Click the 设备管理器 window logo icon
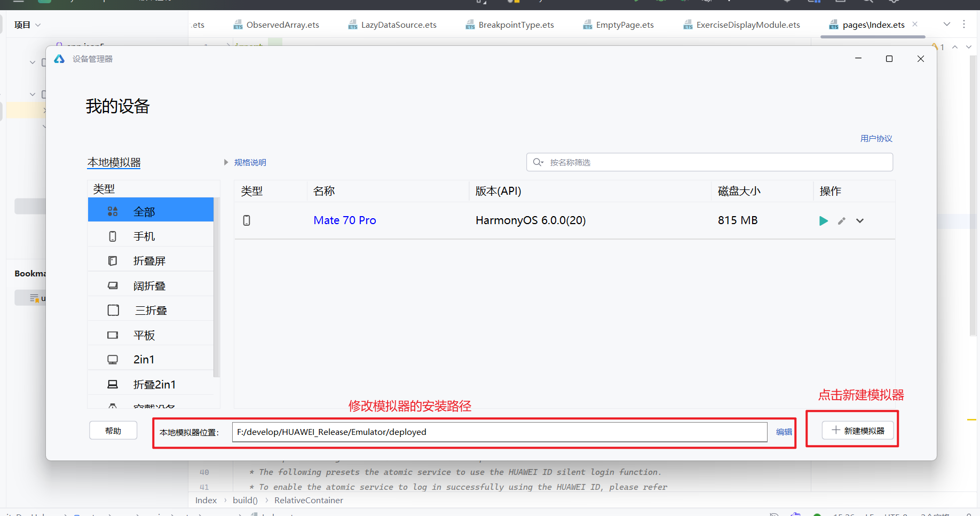Screen dimensions: 980x516 click(x=59, y=59)
